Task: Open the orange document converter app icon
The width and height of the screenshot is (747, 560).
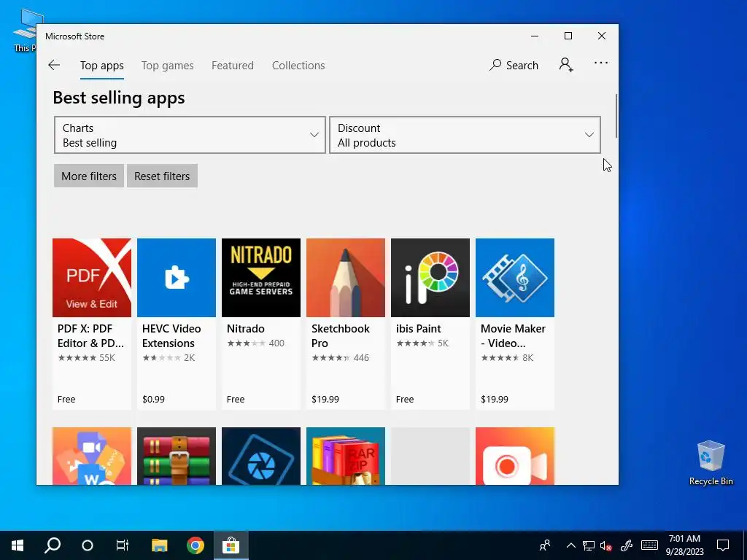Action: pyautogui.click(x=92, y=456)
